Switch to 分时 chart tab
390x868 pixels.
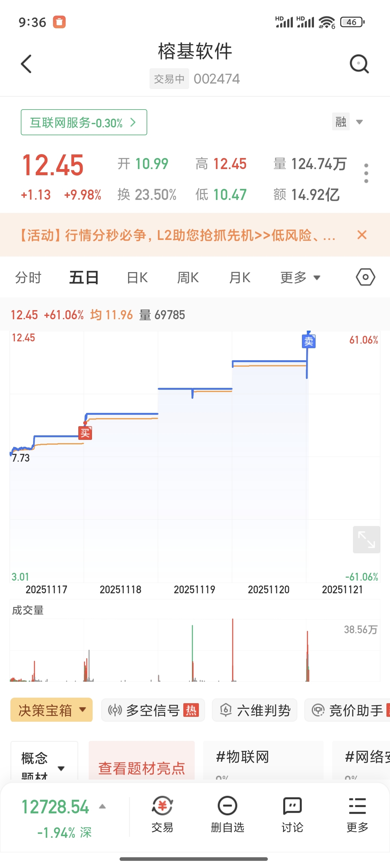pos(28,278)
